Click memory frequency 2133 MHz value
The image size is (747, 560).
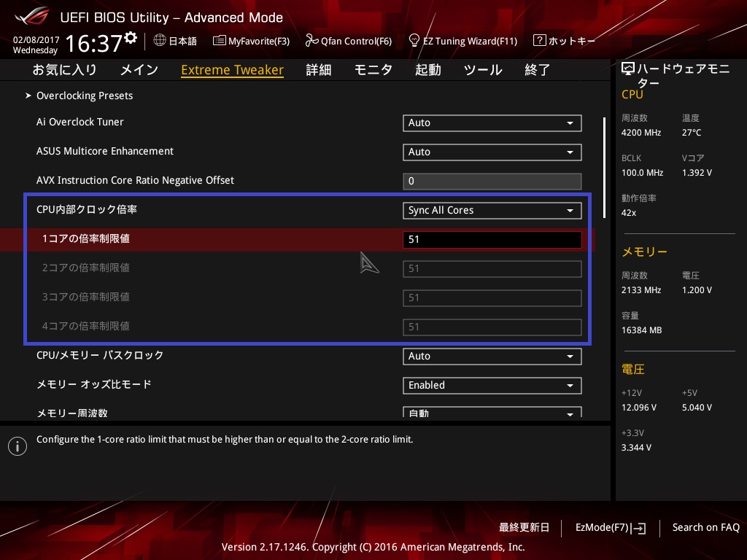pos(640,290)
